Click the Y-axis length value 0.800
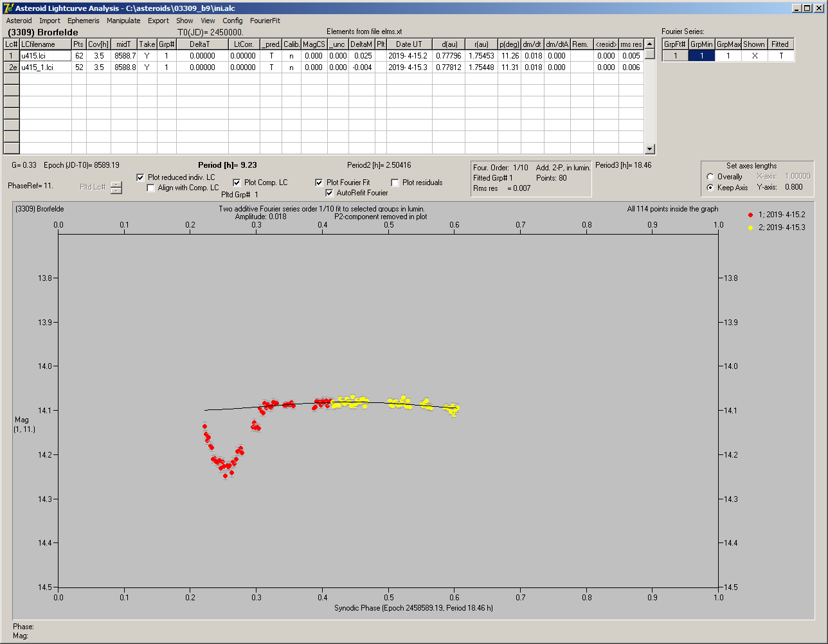This screenshot has height=644, width=828. coord(794,188)
